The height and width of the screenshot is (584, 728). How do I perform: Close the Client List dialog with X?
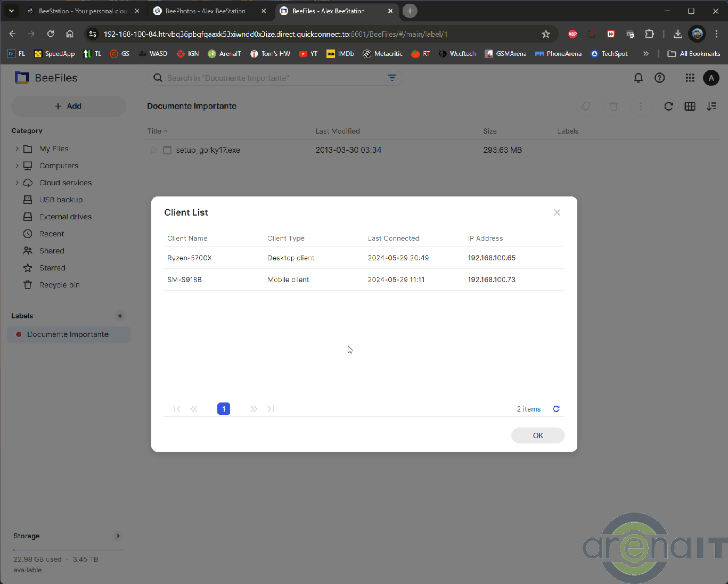[x=557, y=212]
